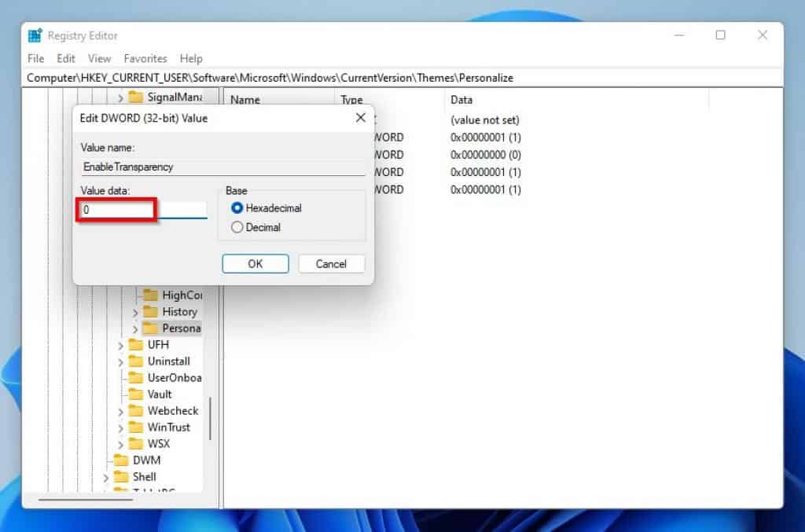Viewport: 805px width, 532px height.
Task: Open the Favorites menu
Action: [145, 58]
